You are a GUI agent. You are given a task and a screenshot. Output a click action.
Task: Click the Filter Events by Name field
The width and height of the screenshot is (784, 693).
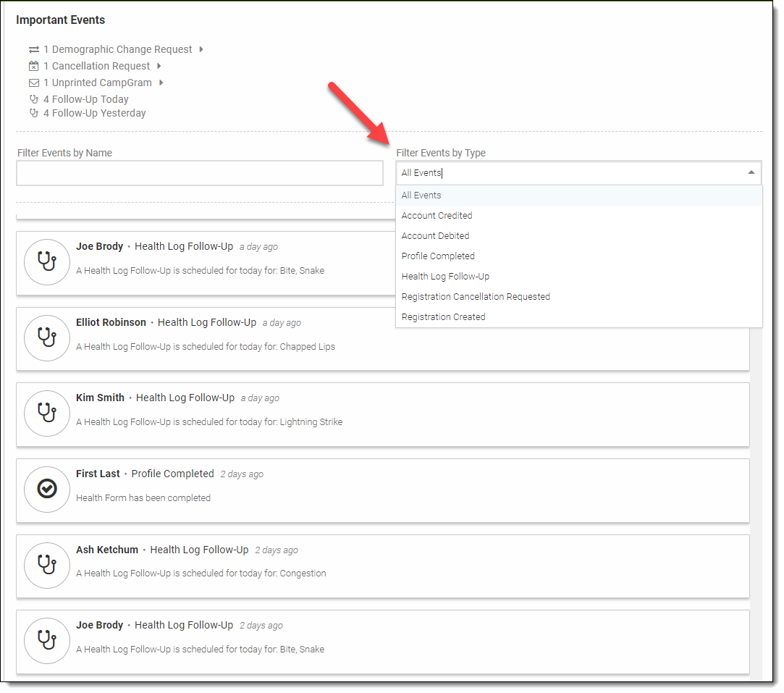pos(200,174)
